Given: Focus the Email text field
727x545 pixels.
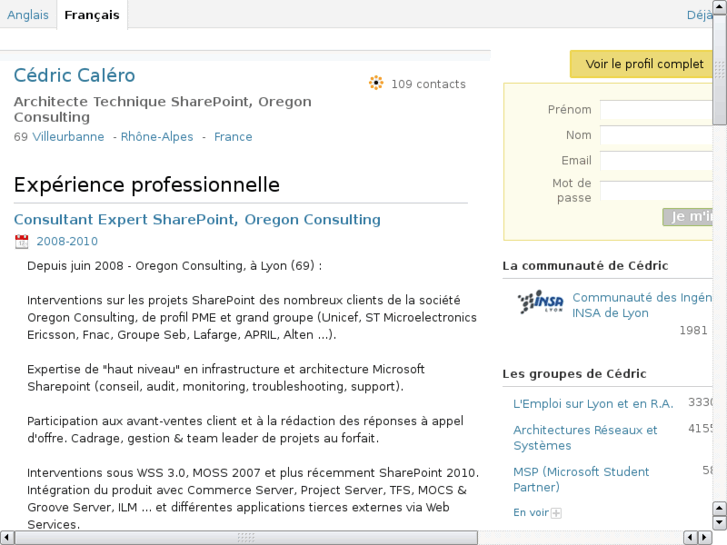Looking at the screenshot, I should click(655, 161).
